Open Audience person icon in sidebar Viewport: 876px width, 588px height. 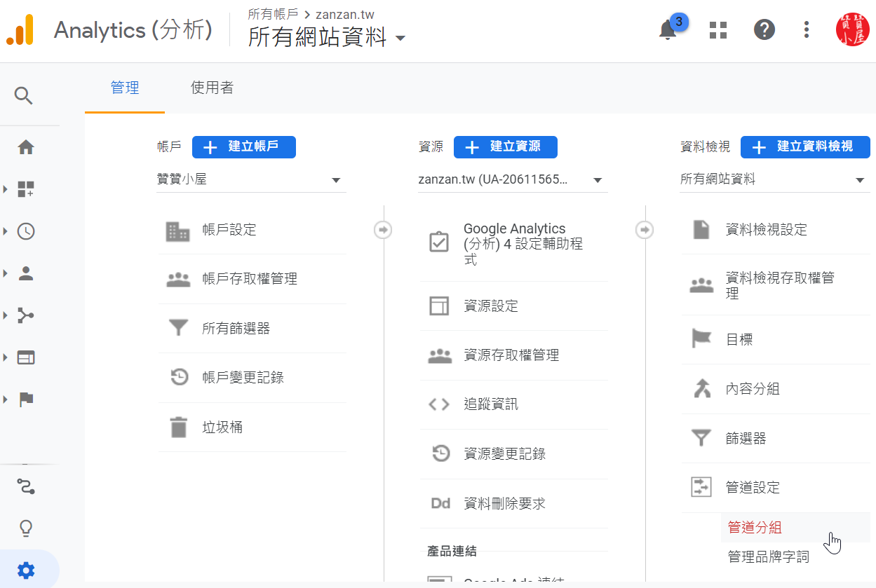[26, 273]
